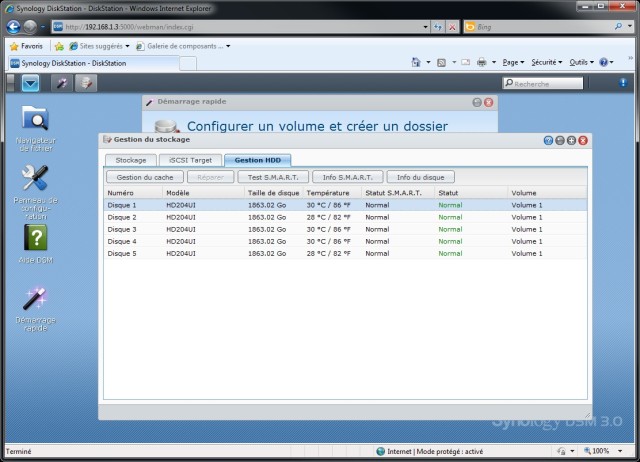Sort by the Température column header
Image resolution: width=640 pixels, height=462 pixels.
(x=332, y=193)
